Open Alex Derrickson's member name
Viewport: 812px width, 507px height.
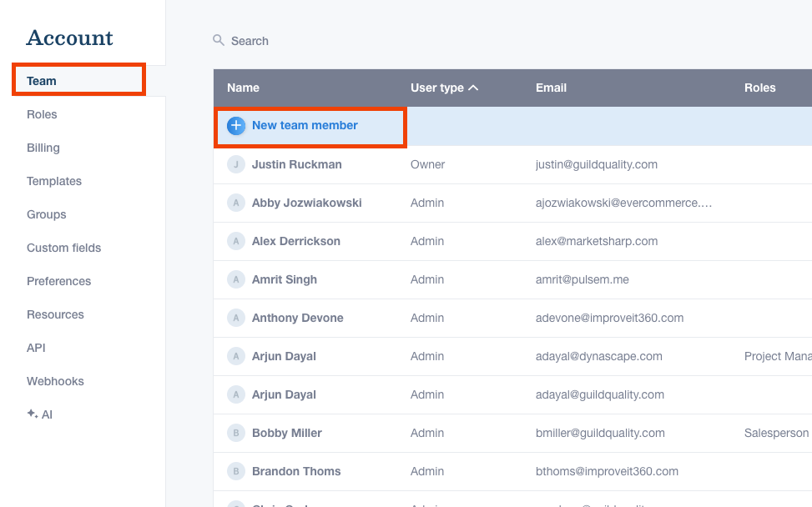point(296,241)
